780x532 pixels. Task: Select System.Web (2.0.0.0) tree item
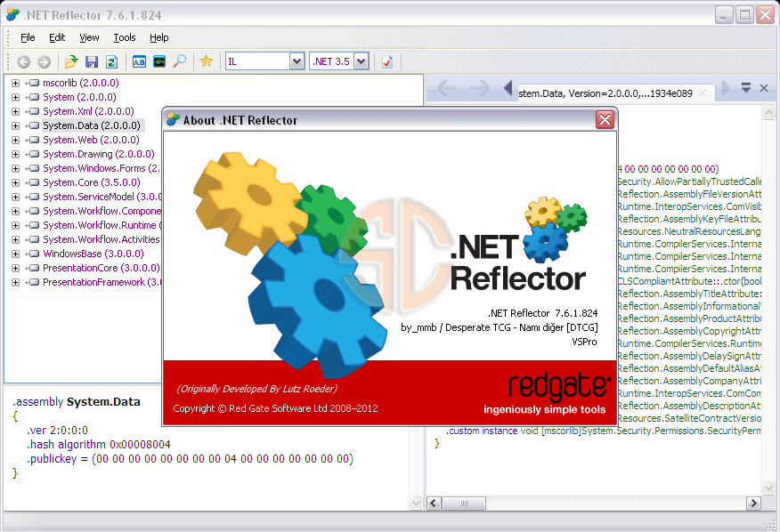(91, 141)
